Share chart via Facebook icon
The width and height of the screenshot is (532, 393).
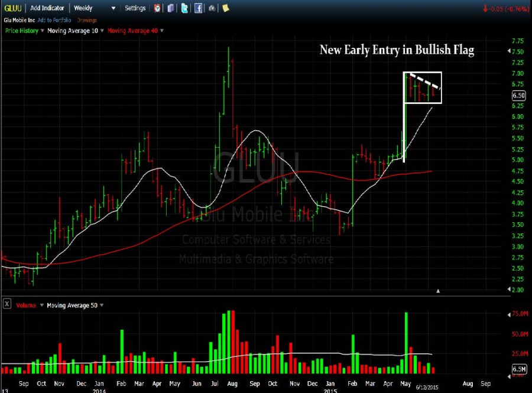(x=198, y=8)
